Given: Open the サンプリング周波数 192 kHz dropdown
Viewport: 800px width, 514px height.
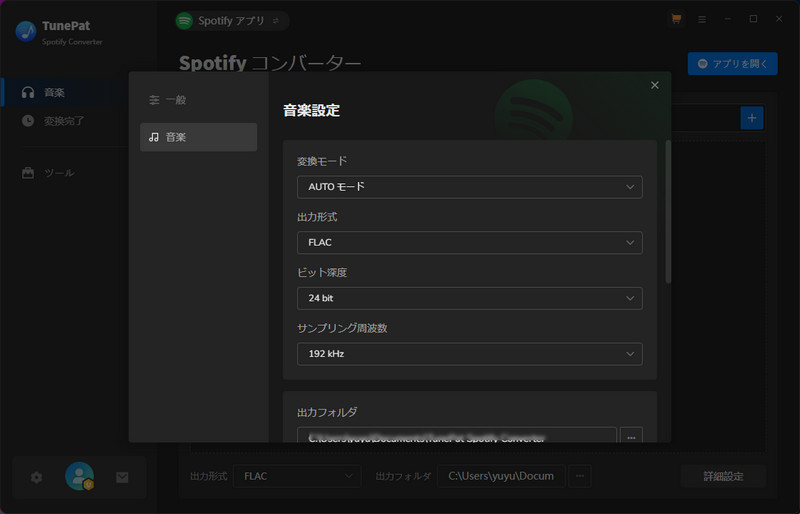Looking at the screenshot, I should [x=469, y=354].
